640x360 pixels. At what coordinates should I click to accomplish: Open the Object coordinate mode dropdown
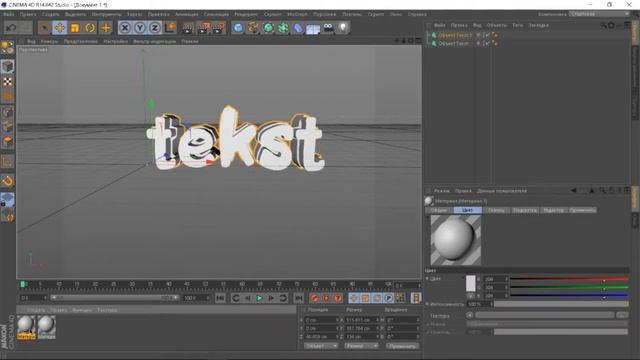[x=321, y=346]
